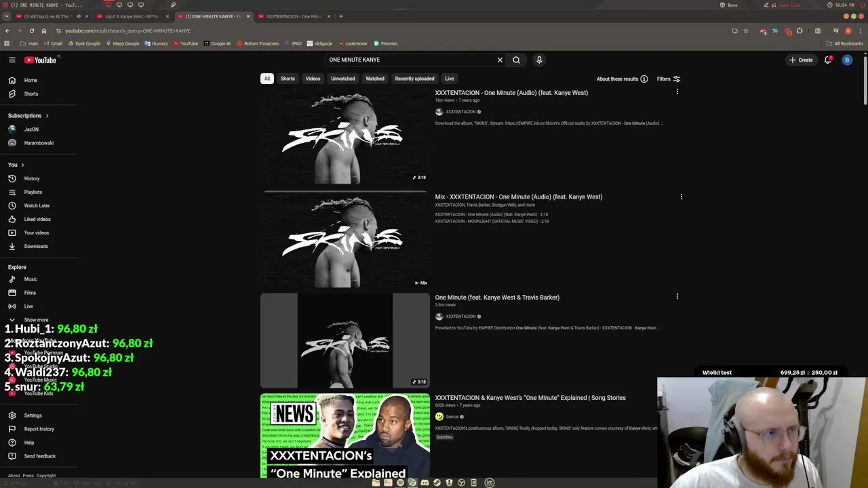The image size is (868, 488).
Task: Start voice search with microphone
Action: 539,60
